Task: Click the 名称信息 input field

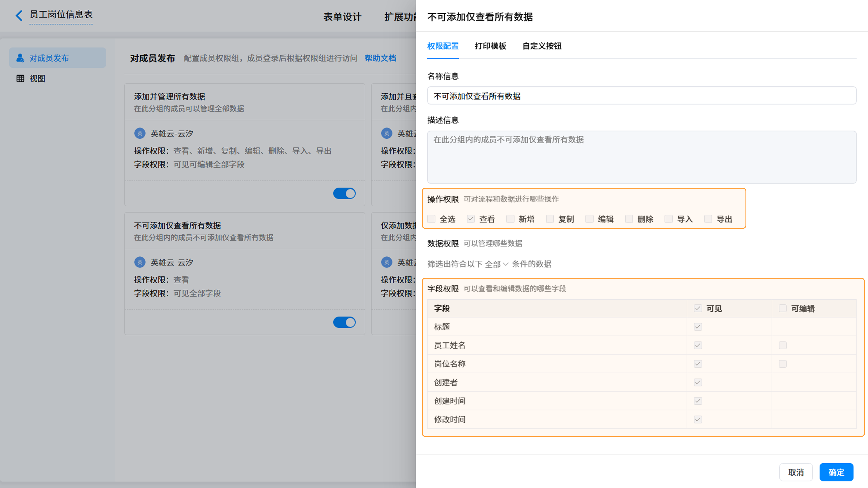Action: pyautogui.click(x=642, y=96)
